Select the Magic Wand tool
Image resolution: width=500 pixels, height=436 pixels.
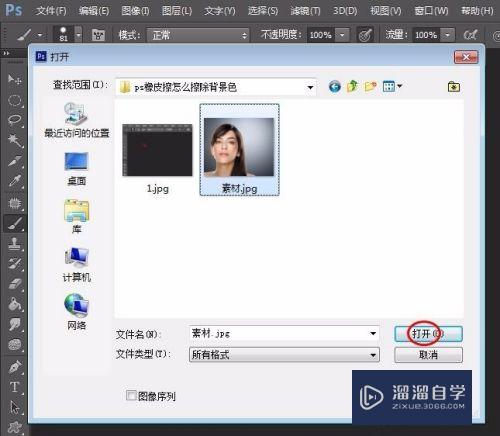tap(14, 140)
